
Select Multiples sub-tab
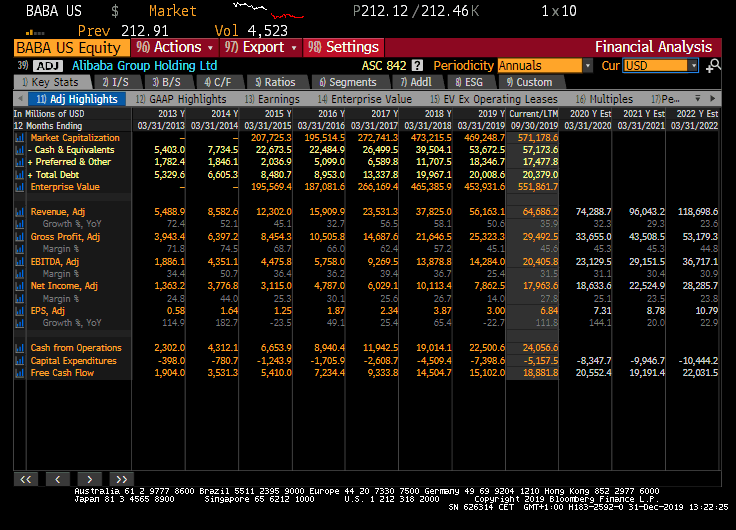point(605,99)
